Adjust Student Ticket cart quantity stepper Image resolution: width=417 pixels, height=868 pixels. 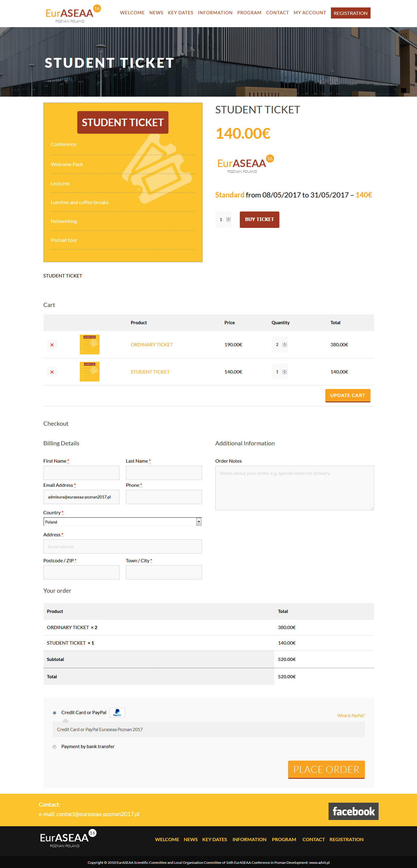coord(284,372)
